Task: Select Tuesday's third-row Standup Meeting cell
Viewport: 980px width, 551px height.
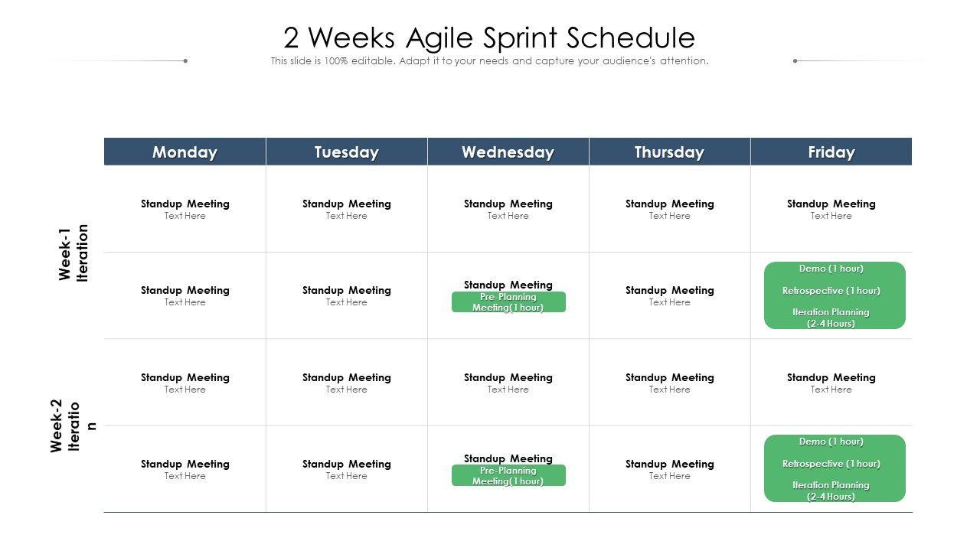Action: (x=346, y=383)
